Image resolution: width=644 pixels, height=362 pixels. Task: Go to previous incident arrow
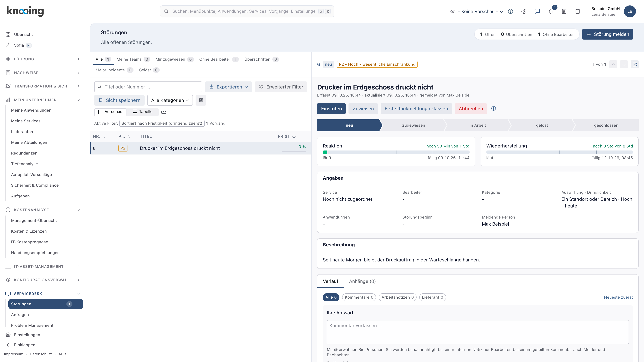click(613, 65)
